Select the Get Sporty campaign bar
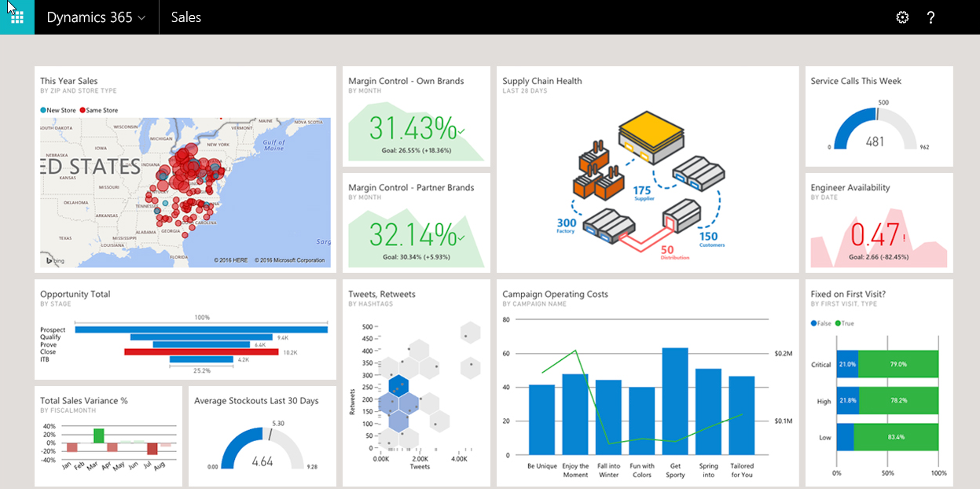The image size is (980, 489). click(x=675, y=401)
